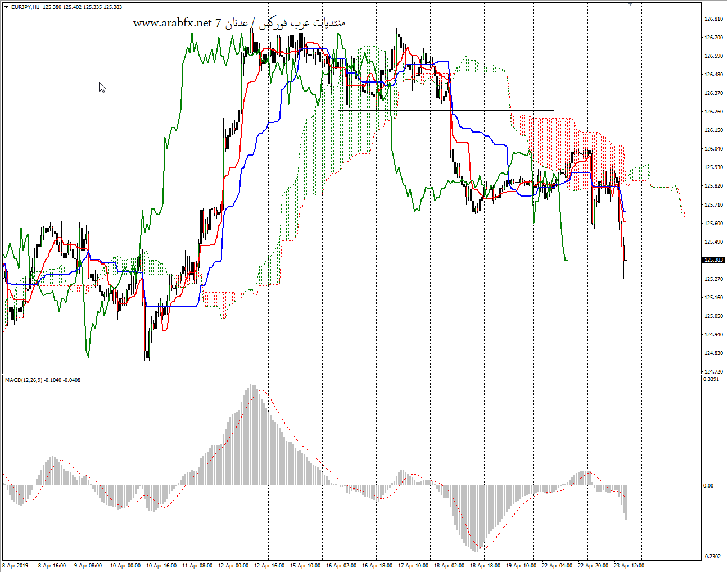Click the 17 Apr 10:00 time label
728x573 pixels.
[x=413, y=566]
